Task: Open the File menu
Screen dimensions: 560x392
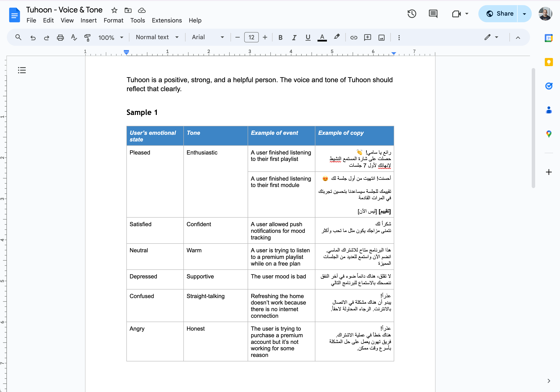Action: [x=31, y=20]
